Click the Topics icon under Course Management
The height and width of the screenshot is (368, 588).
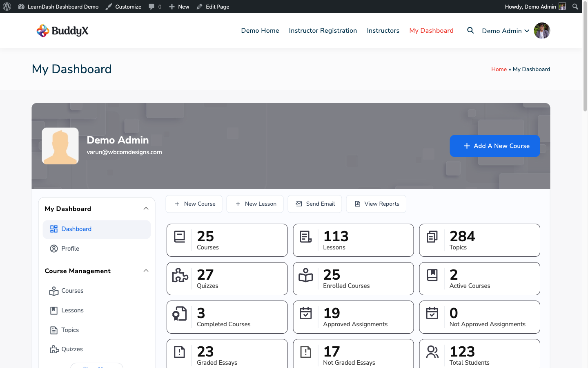(54, 330)
